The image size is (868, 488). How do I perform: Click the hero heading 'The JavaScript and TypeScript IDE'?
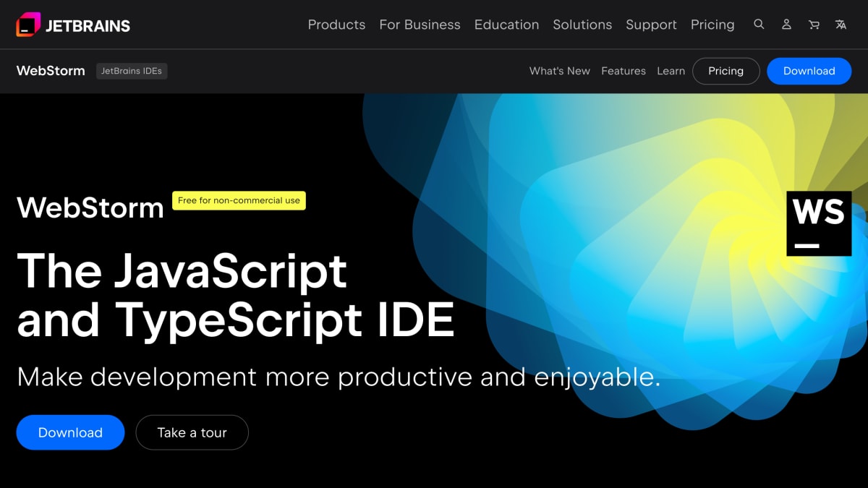tap(236, 295)
